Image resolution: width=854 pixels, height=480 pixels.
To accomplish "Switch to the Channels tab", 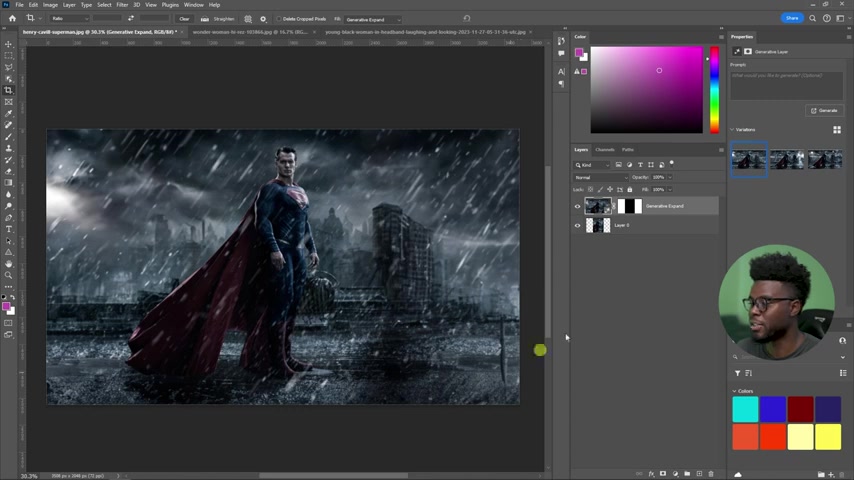I will click(605, 150).
